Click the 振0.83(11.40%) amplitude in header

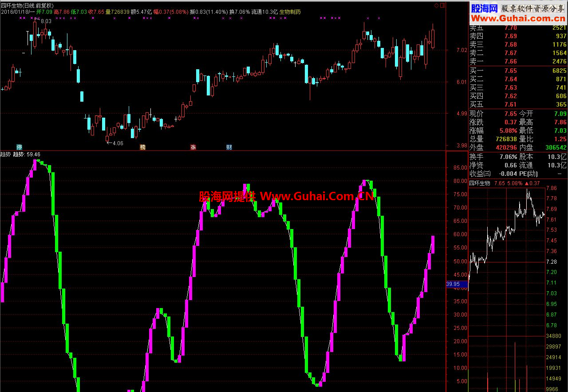tap(209, 12)
